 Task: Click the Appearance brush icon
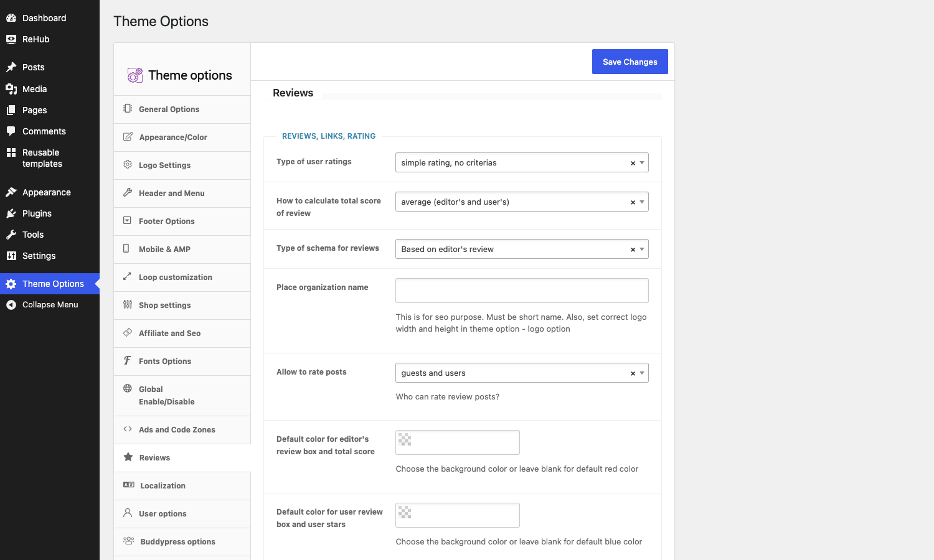click(11, 192)
